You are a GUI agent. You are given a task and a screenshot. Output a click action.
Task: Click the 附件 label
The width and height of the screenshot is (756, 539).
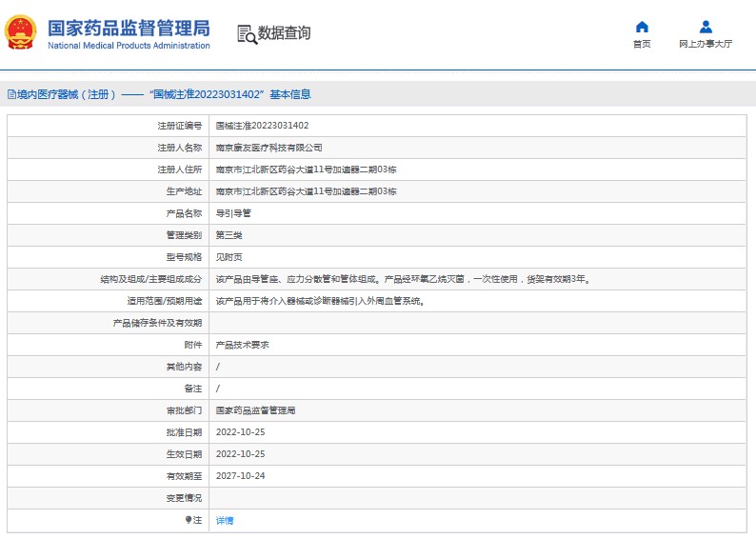pyautogui.click(x=193, y=345)
